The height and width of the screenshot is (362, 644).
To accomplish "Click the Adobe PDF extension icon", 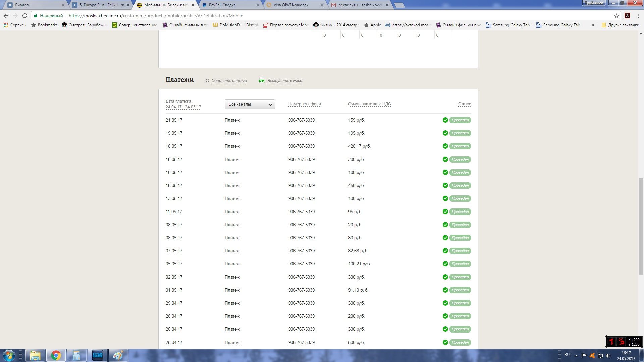I will coord(627,16).
